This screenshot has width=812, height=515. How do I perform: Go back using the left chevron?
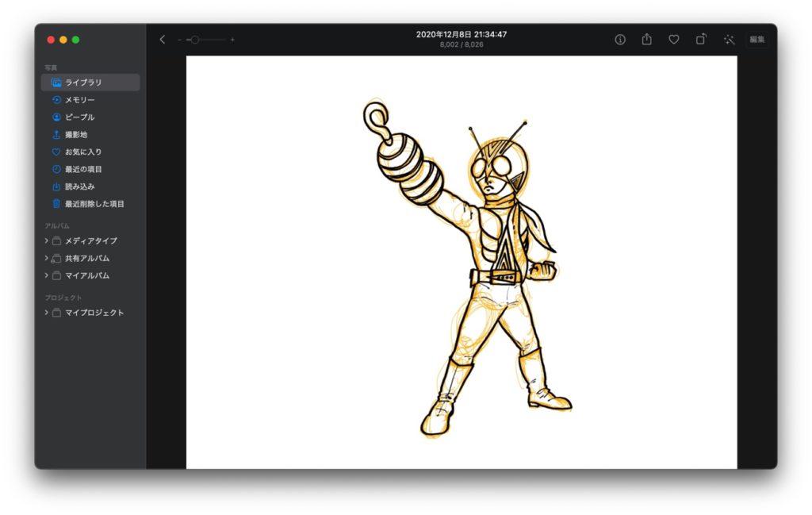click(162, 40)
